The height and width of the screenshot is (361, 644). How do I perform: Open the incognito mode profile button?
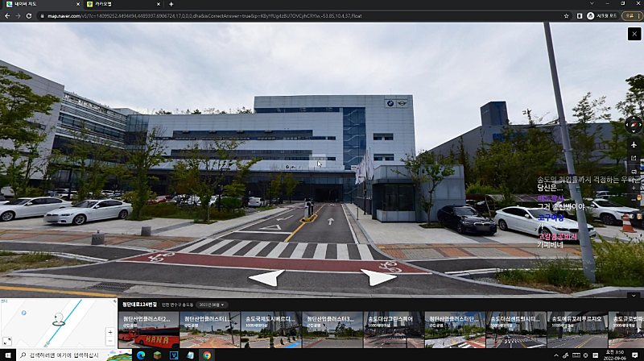(x=602, y=16)
